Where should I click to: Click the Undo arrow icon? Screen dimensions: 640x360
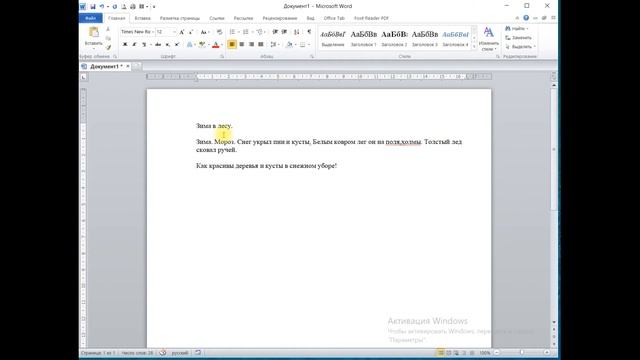click(102, 7)
